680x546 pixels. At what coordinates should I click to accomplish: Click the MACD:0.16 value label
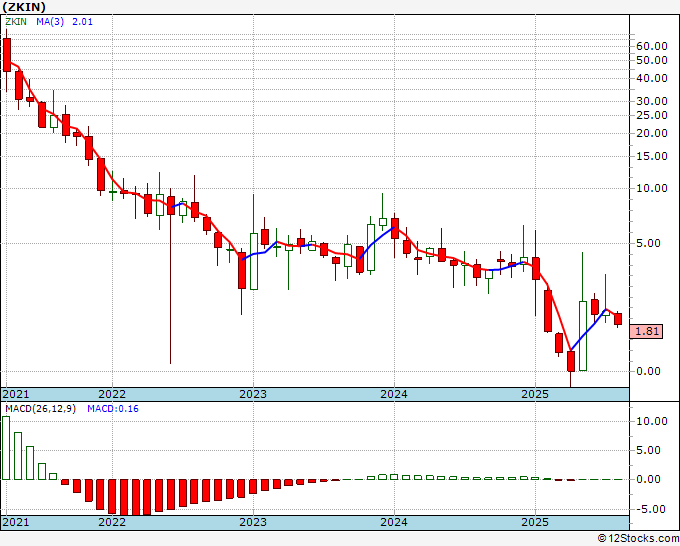(113, 409)
